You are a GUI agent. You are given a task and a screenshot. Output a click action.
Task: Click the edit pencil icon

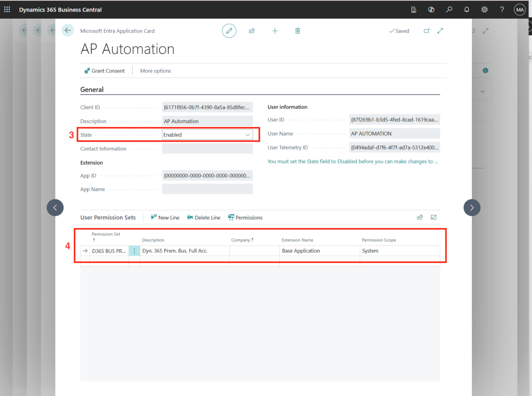click(229, 31)
